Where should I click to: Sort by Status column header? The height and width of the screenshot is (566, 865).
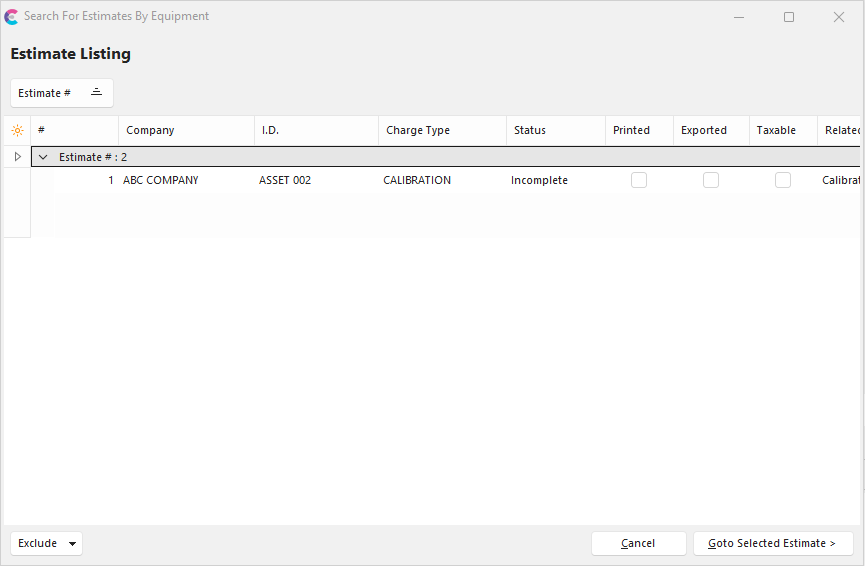click(530, 130)
